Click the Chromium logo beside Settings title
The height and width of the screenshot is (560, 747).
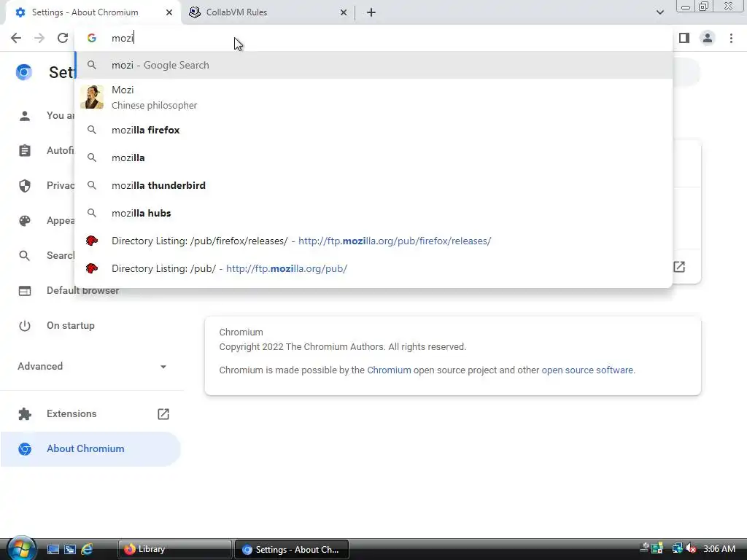tap(24, 72)
